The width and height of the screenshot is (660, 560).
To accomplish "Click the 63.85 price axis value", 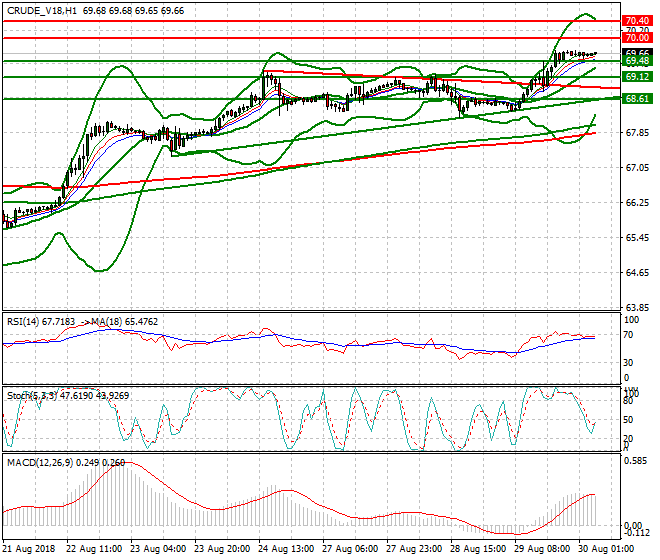I will click(637, 307).
